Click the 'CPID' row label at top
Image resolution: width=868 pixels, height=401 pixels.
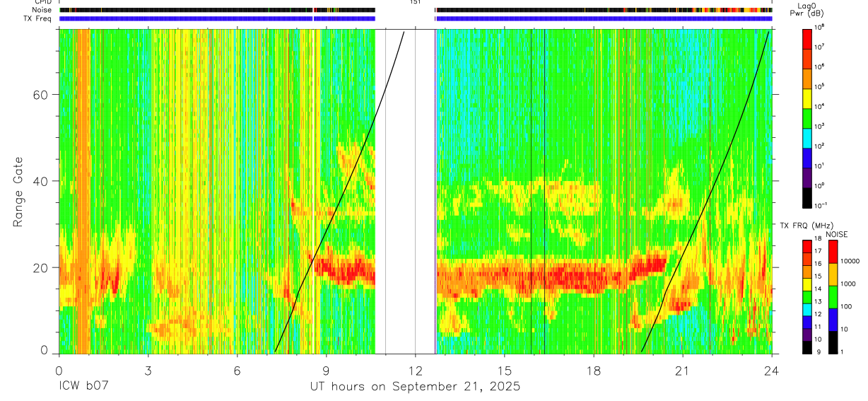(42, 2)
